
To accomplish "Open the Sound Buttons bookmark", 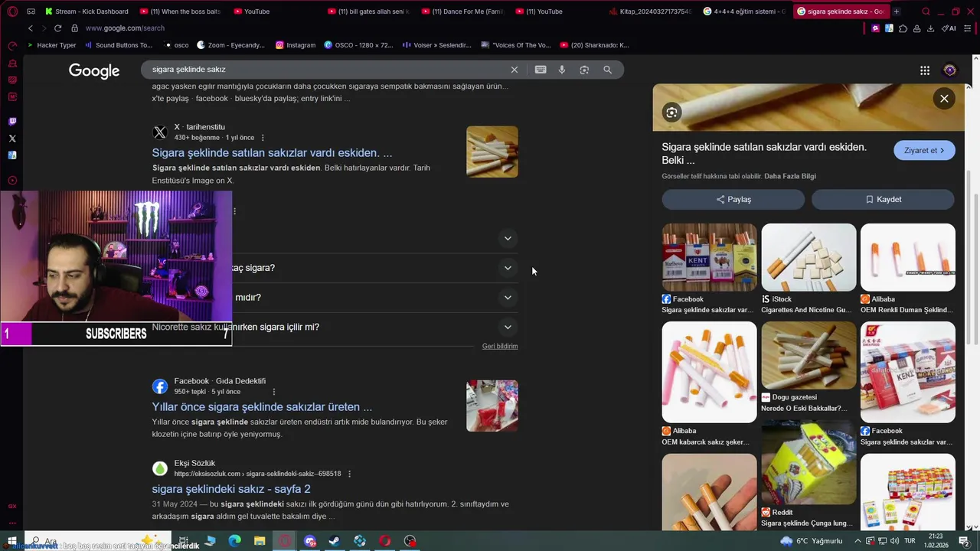I will pyautogui.click(x=119, y=45).
